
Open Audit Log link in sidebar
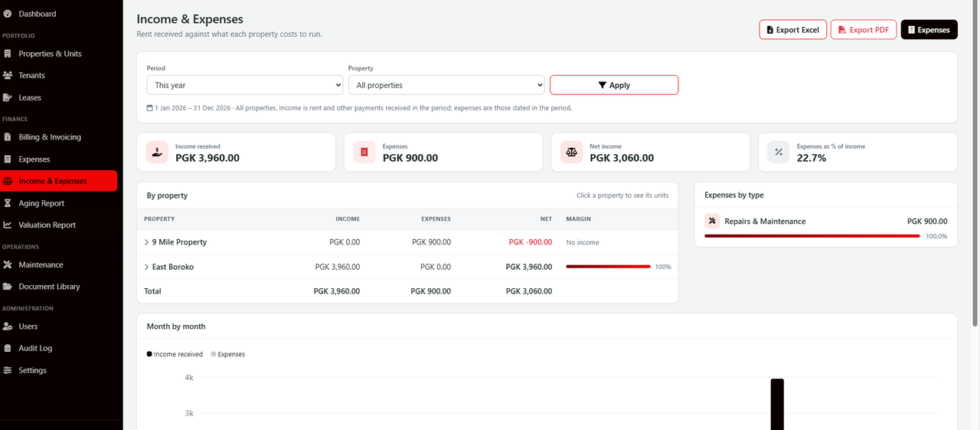[x=59, y=348]
